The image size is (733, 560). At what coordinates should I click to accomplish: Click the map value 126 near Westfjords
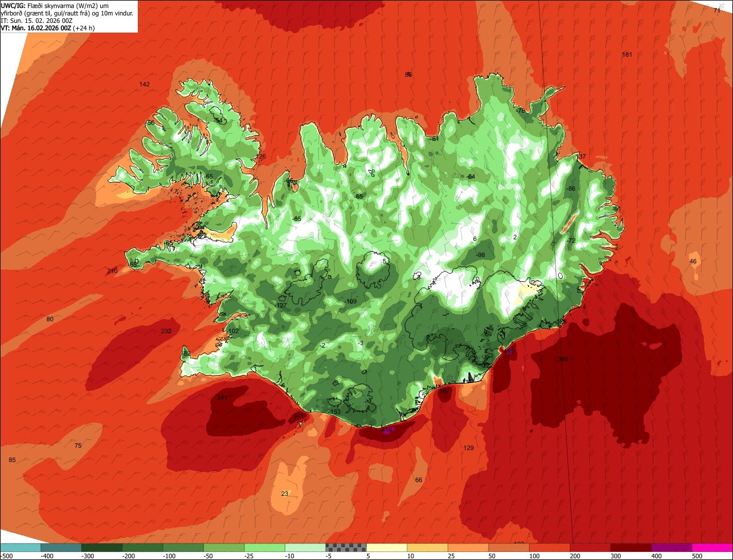pos(261,156)
